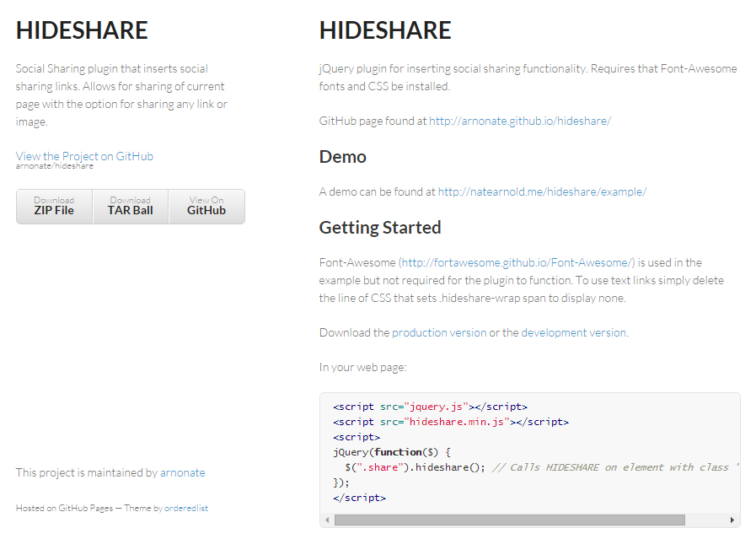The width and height of the screenshot is (756, 539).
Task: Download the TAR Ball
Action: [x=130, y=207]
